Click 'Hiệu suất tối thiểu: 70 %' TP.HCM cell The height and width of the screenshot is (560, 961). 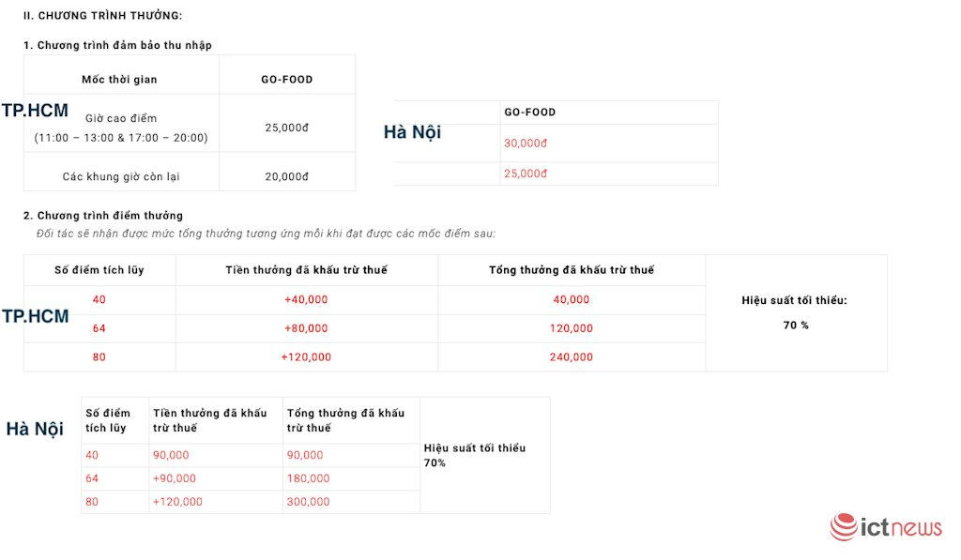click(x=795, y=312)
